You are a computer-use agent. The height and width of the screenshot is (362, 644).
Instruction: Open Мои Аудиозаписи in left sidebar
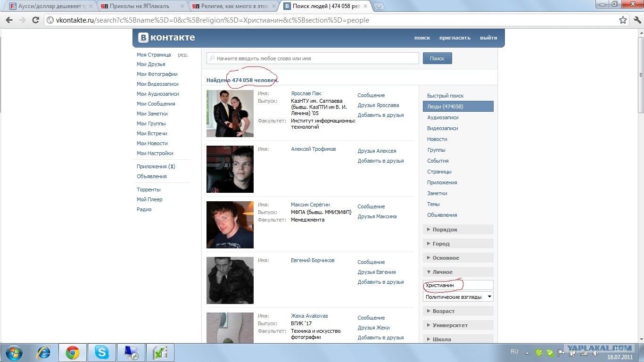[x=157, y=94]
